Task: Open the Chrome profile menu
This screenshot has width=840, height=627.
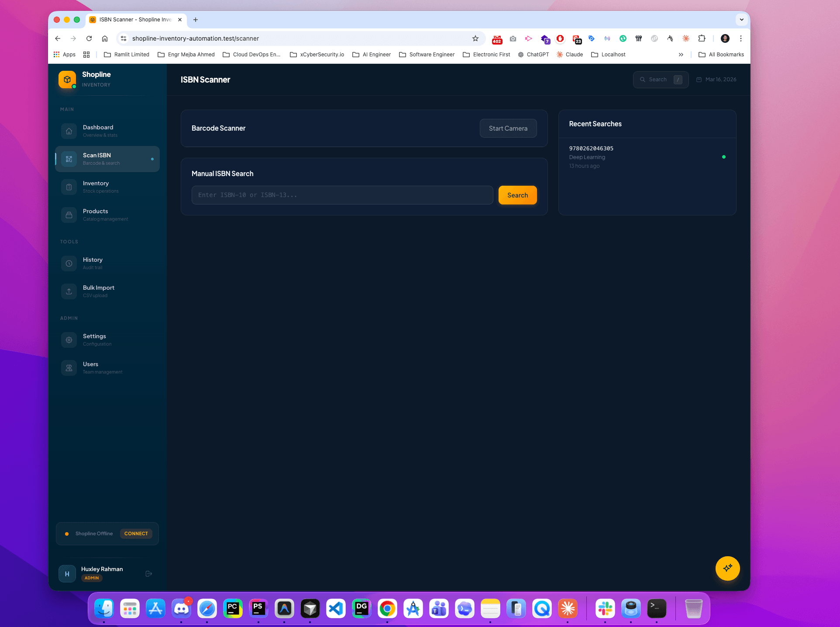Action: (725, 38)
